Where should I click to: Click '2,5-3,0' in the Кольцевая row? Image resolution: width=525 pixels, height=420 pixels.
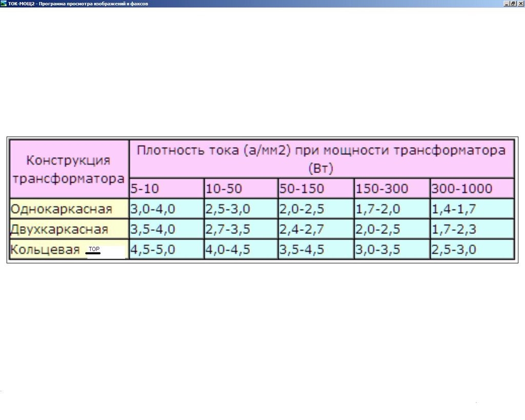(x=472, y=249)
